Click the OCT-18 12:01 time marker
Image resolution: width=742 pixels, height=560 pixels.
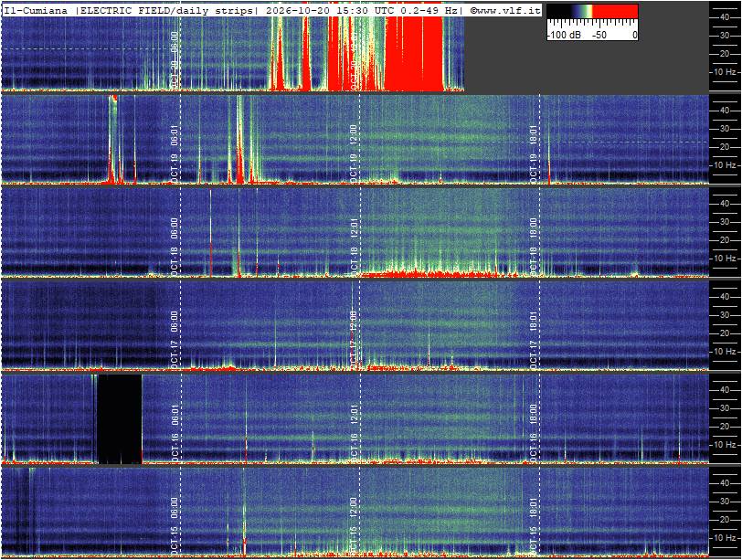click(x=354, y=247)
